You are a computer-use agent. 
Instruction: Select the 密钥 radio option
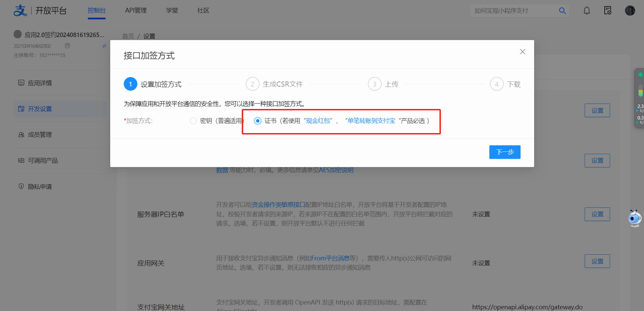point(193,121)
